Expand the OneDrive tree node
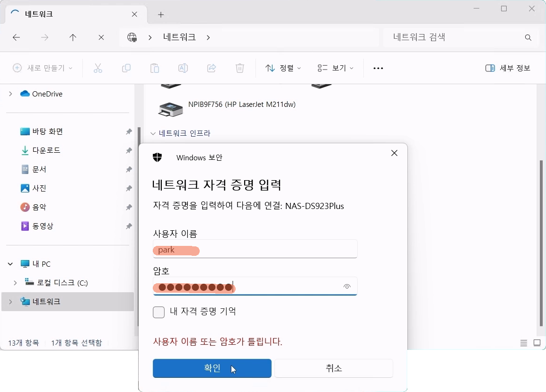 (11, 94)
